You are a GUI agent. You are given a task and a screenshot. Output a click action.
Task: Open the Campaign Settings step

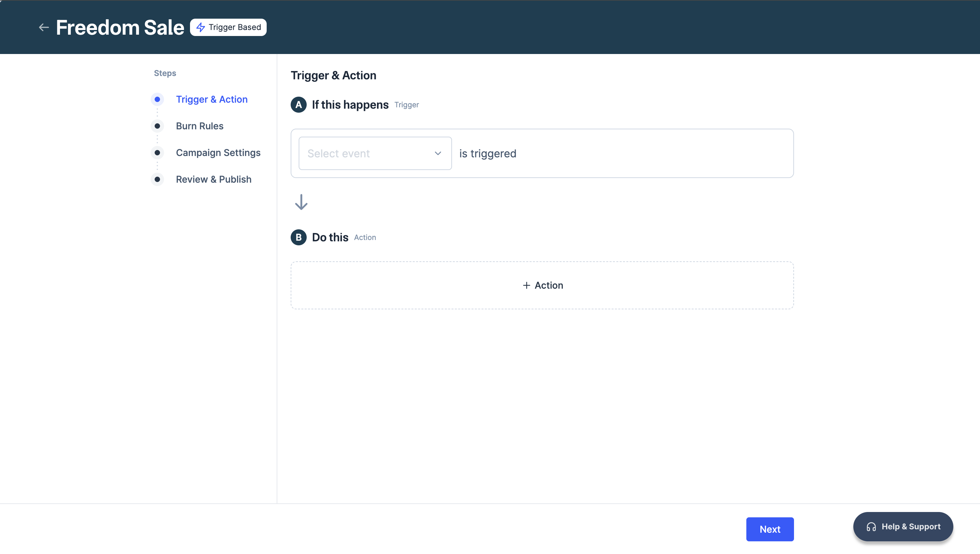coord(218,153)
